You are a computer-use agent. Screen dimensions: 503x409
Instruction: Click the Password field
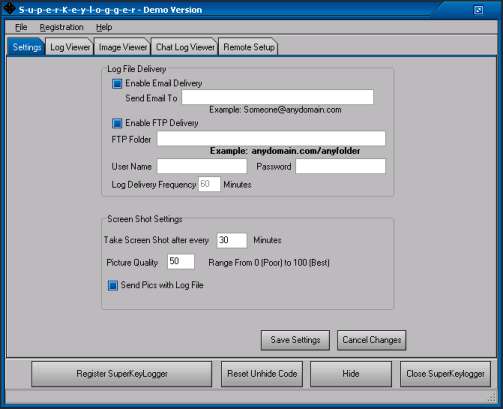[340, 166]
